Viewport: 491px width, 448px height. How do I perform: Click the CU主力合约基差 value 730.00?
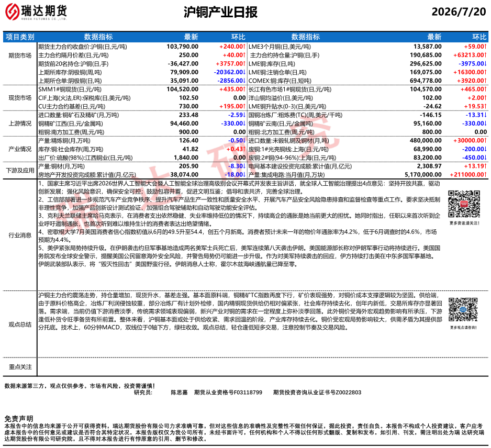point(189,106)
